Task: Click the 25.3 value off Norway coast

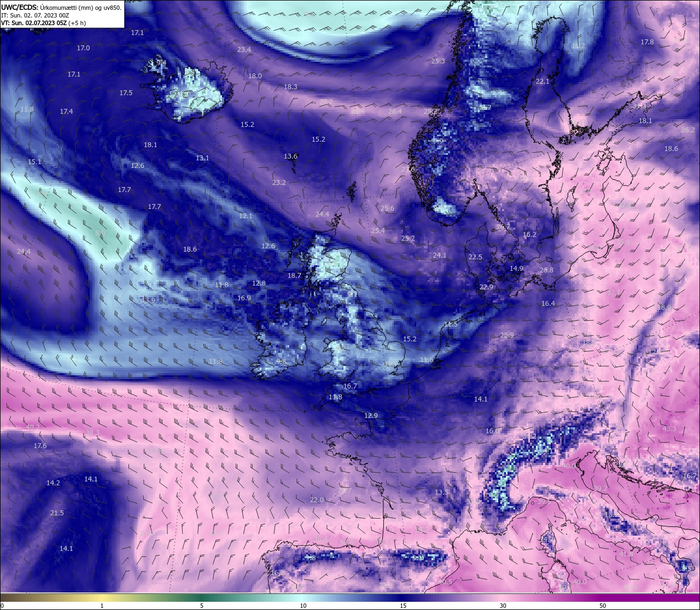Action: (438, 61)
